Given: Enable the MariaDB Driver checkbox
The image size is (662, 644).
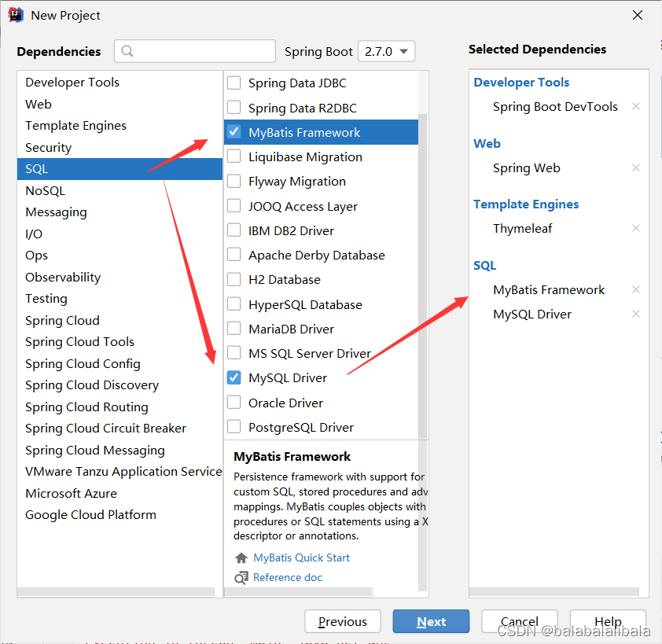Looking at the screenshot, I should pyautogui.click(x=234, y=329).
